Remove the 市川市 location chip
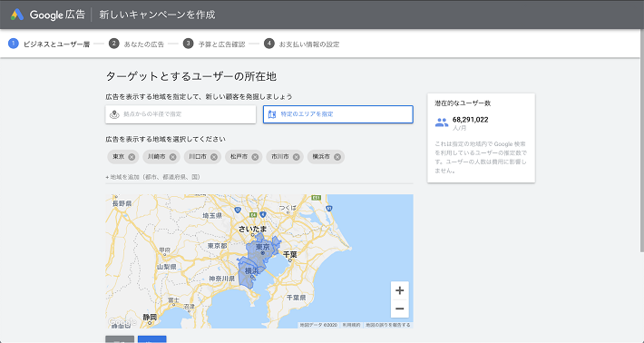 [296, 157]
